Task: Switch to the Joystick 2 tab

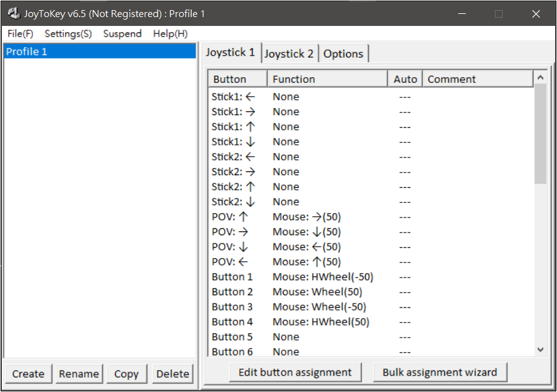Action: [x=289, y=54]
